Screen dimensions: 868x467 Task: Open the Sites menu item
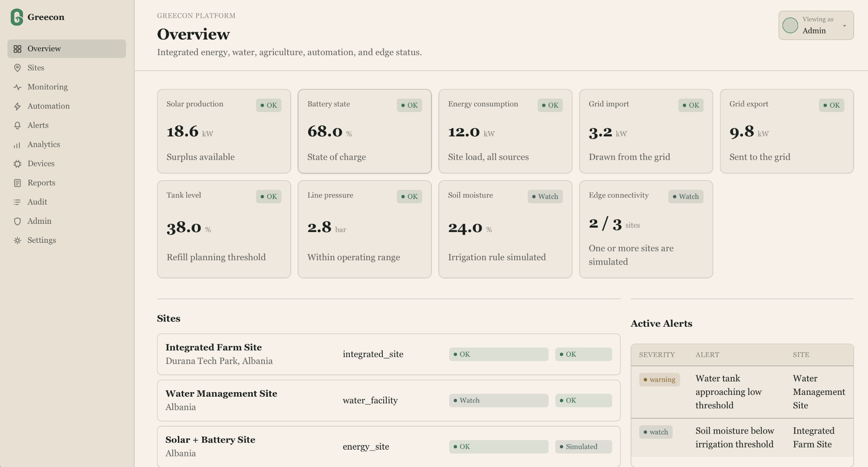[67, 68]
